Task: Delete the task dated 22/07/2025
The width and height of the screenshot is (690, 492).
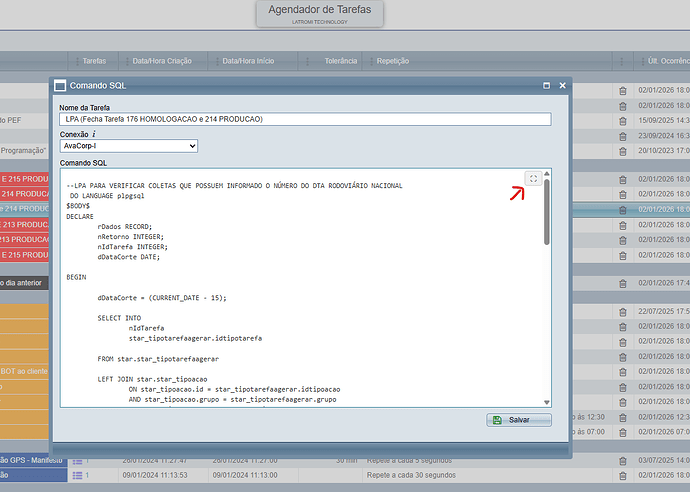Action: click(x=623, y=312)
